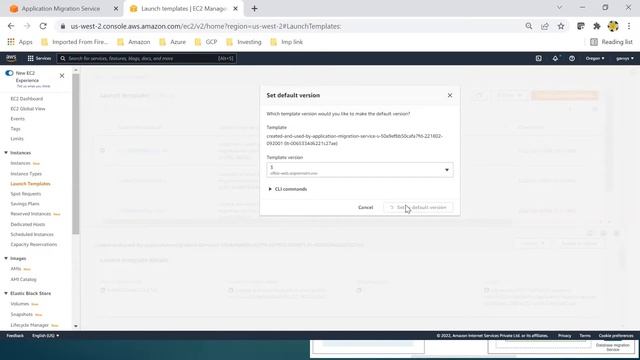640x360 pixels.
Task: Open Amazon bookmark folder
Action: tap(133, 42)
